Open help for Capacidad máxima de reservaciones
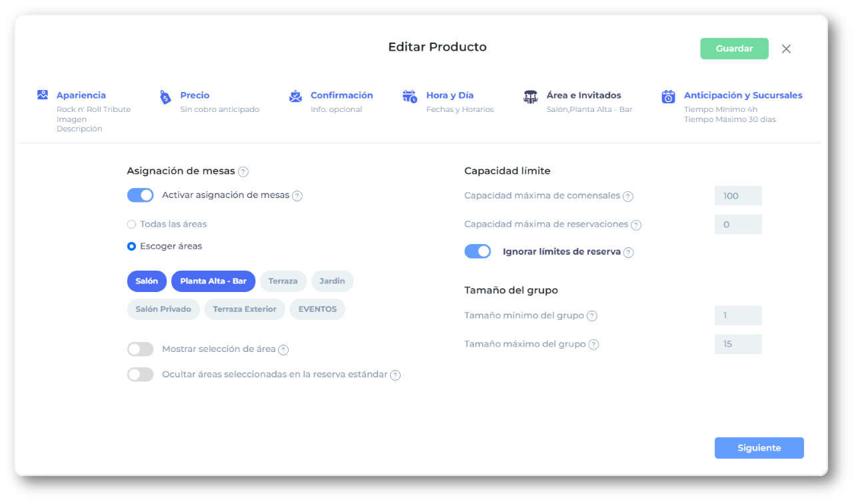The image size is (856, 504). [636, 225]
